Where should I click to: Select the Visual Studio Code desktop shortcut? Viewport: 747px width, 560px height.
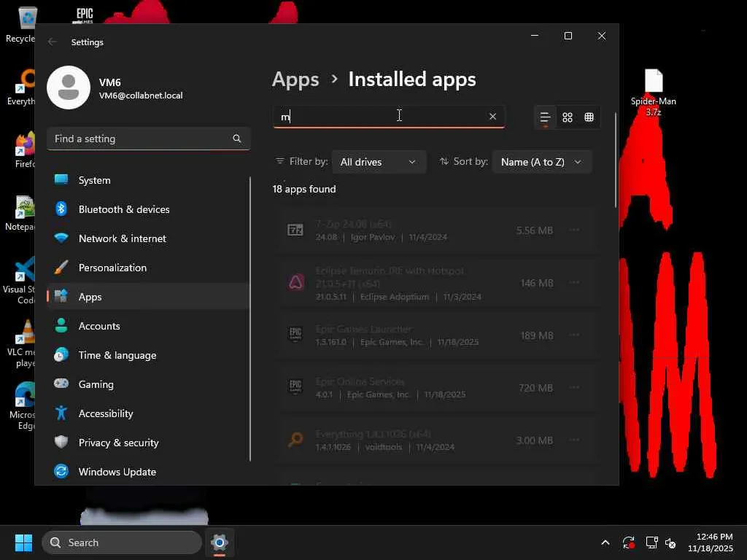(x=20, y=281)
